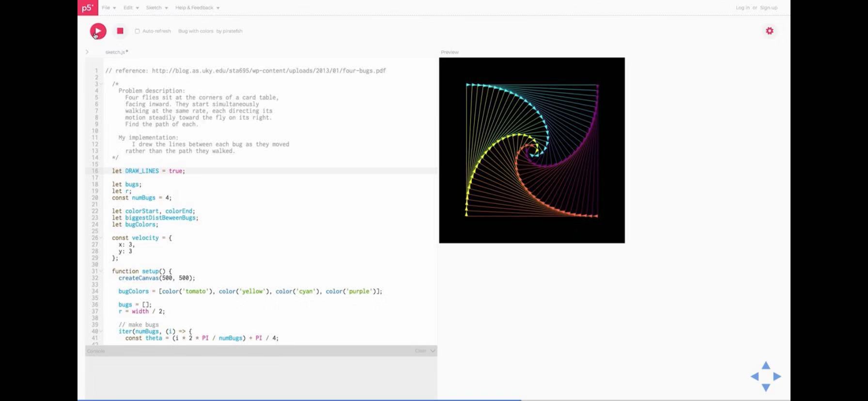868x401 pixels.
Task: Stop the sketch with the square button
Action: point(120,31)
